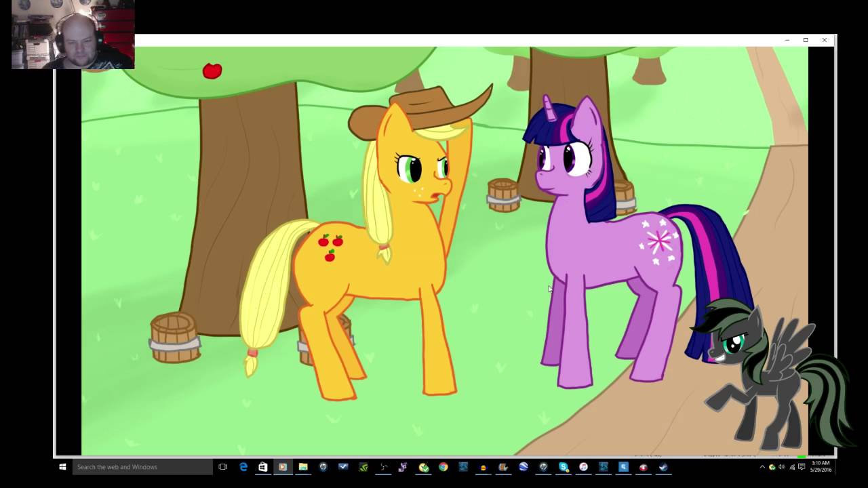
Task: Open Steam from the taskbar
Action: point(663,467)
